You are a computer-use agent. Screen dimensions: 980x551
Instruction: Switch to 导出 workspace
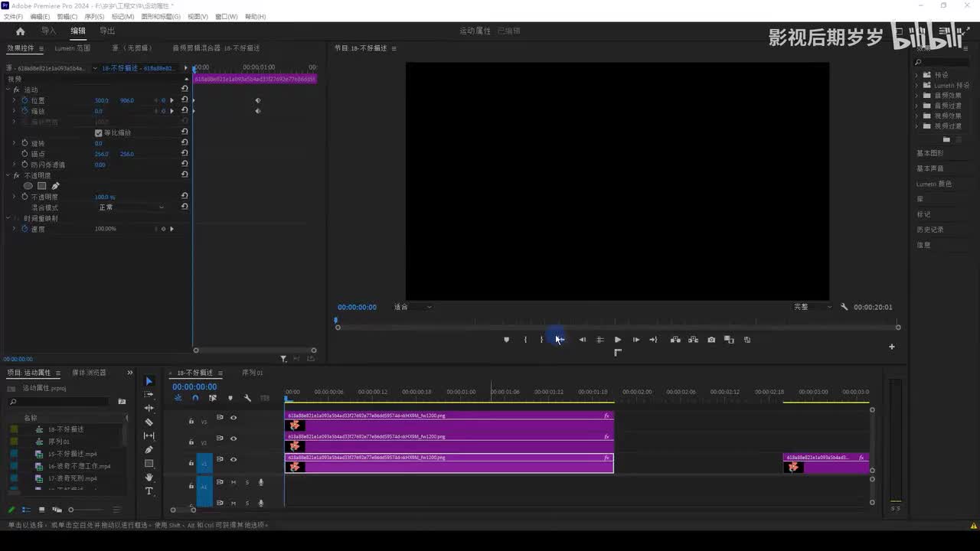point(107,31)
